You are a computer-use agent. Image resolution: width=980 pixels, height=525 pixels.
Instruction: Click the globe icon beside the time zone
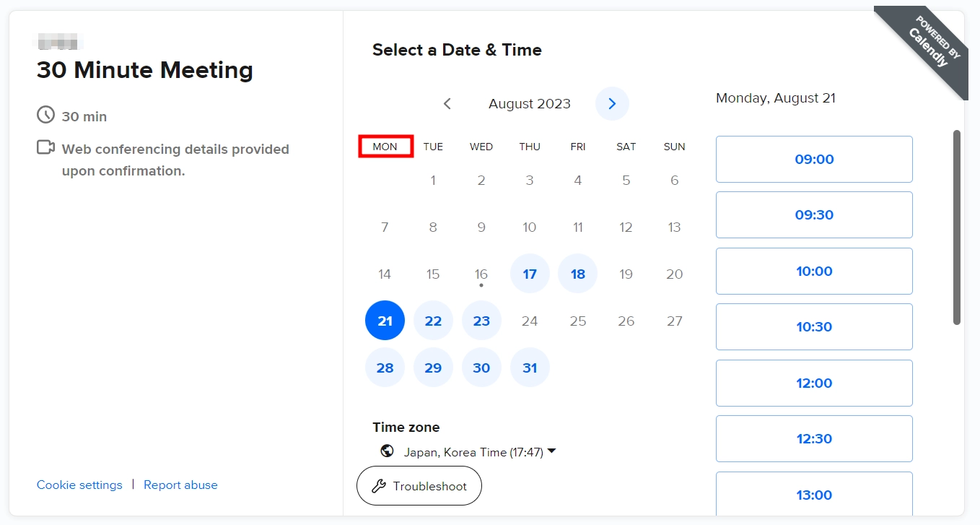pos(388,451)
